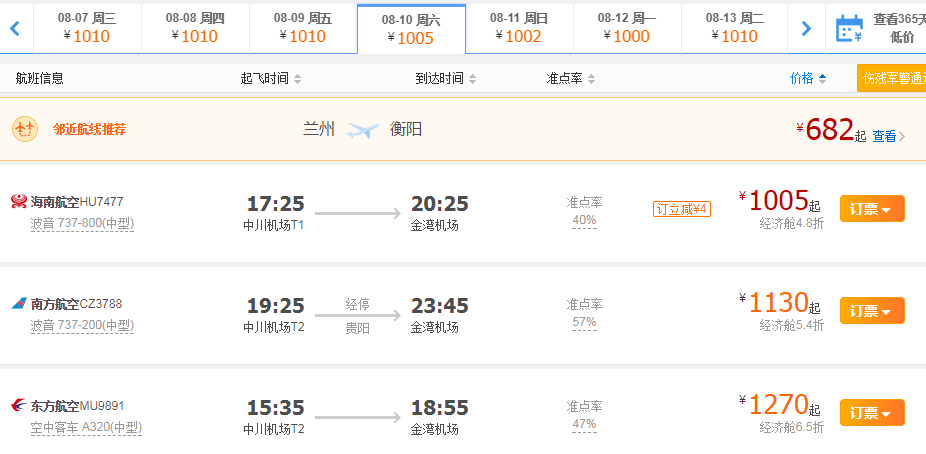Expand booking options for MU9891
The width and height of the screenshot is (926, 454).
(872, 413)
